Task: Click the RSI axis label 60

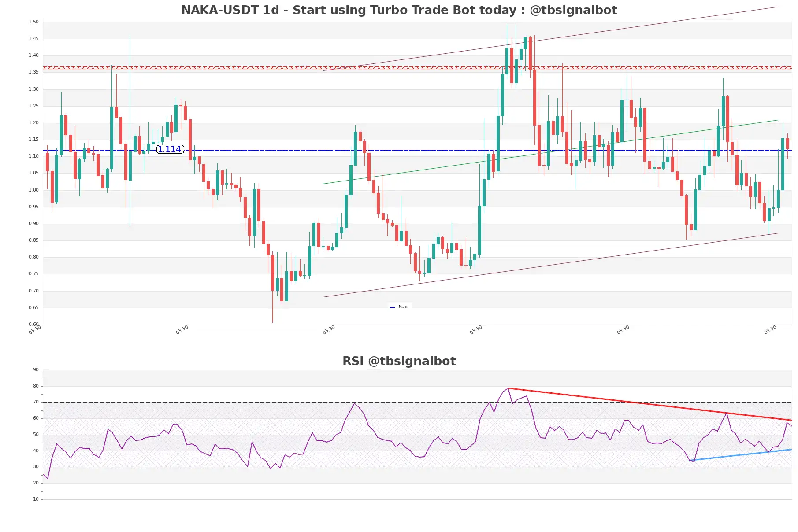Action: [x=36, y=418]
